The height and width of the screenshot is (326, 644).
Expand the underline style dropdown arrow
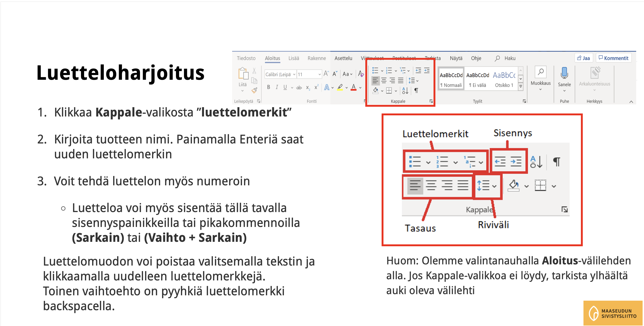click(x=292, y=88)
